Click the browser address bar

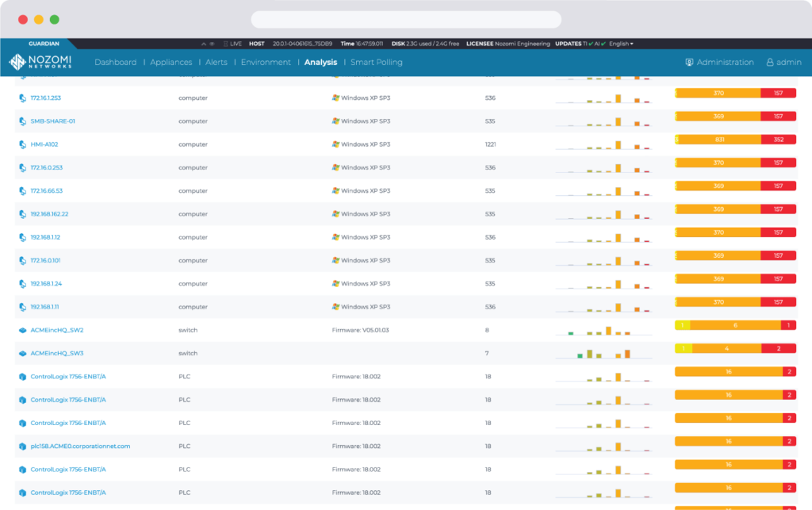click(x=406, y=19)
